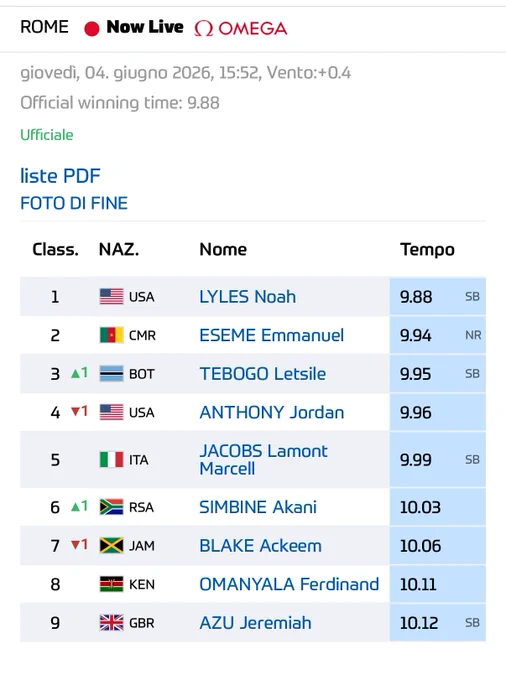This screenshot has height=680, width=506.
Task: Click the Cameroon flag icon
Action: point(111,335)
